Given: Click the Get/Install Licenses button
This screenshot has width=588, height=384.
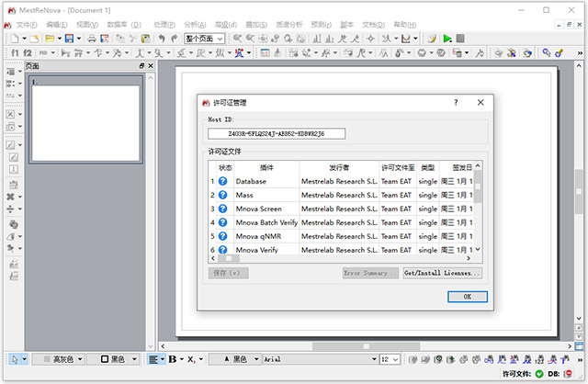Looking at the screenshot, I should [x=443, y=273].
